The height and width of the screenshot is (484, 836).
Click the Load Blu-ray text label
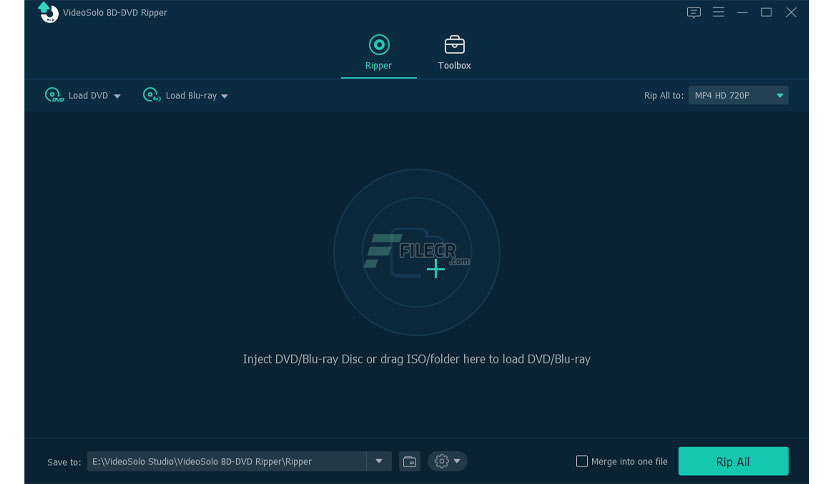pyautogui.click(x=191, y=95)
